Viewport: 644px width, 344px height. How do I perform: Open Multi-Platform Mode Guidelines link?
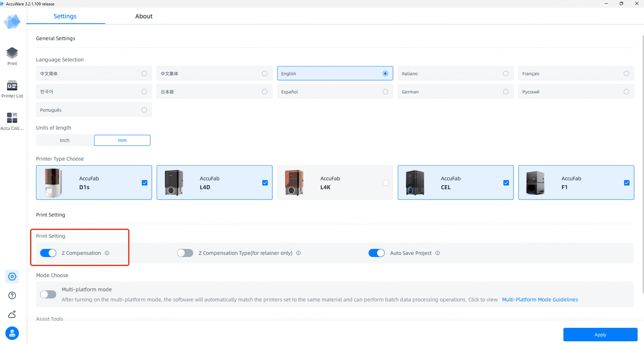pyautogui.click(x=540, y=299)
